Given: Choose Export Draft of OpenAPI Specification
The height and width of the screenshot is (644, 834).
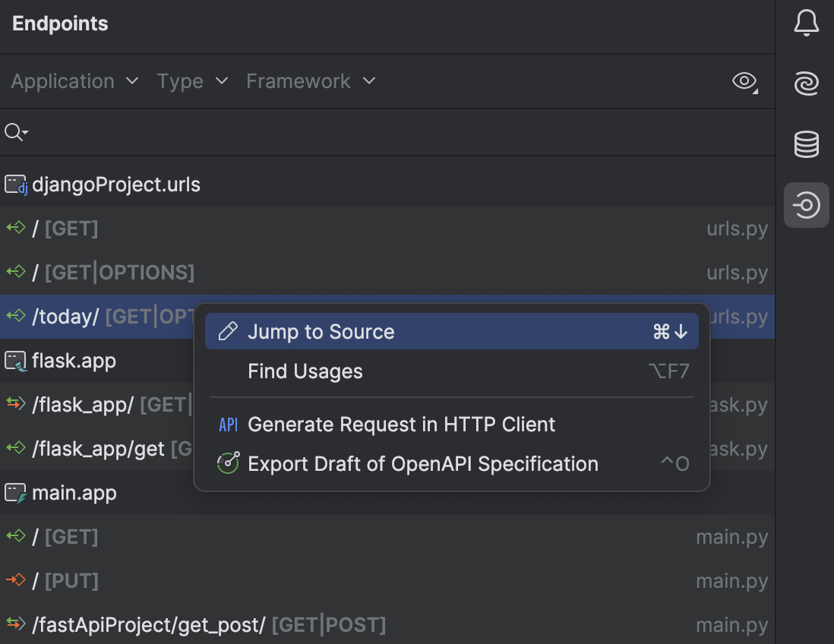Looking at the screenshot, I should 422,463.
